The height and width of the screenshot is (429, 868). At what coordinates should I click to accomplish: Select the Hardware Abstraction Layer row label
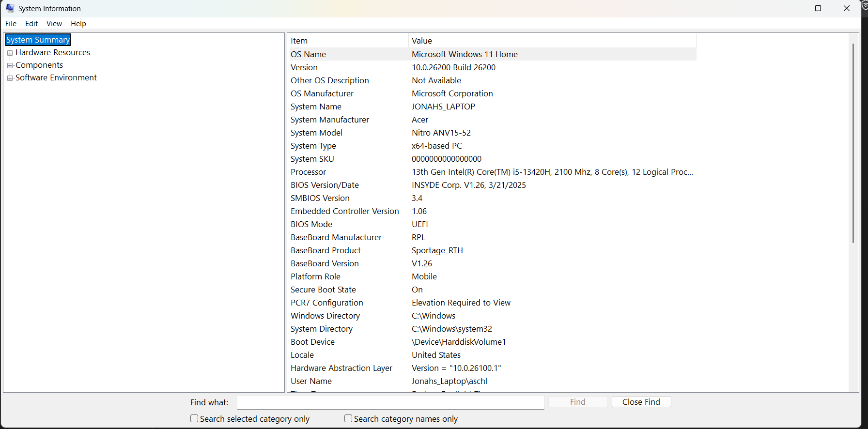coord(341,368)
